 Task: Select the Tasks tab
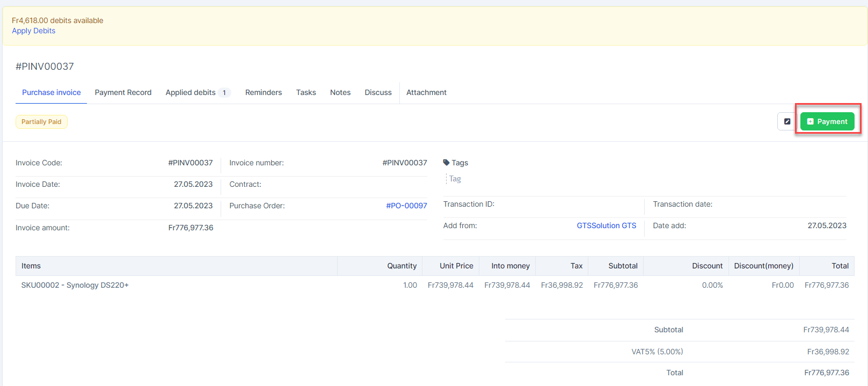306,92
